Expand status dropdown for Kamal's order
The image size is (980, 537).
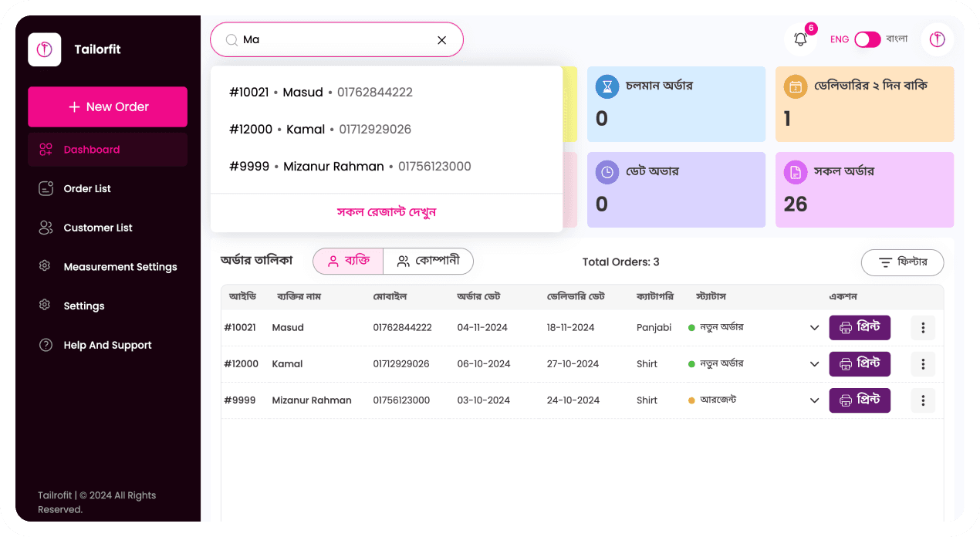pyautogui.click(x=814, y=364)
